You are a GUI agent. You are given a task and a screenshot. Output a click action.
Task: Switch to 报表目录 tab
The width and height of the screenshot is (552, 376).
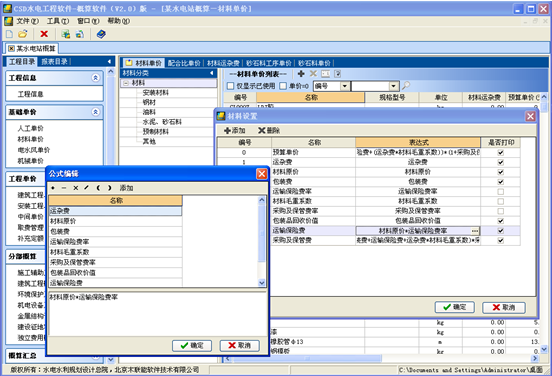(55, 62)
